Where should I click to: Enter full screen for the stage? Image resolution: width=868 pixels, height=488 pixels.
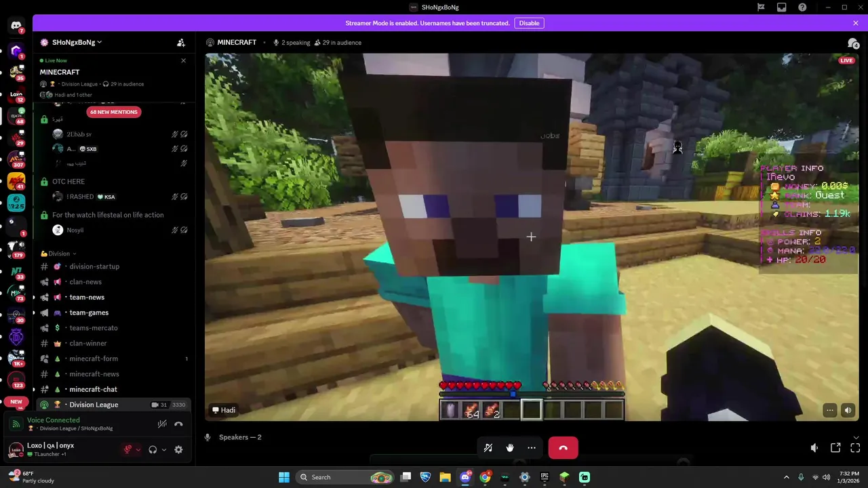click(855, 448)
